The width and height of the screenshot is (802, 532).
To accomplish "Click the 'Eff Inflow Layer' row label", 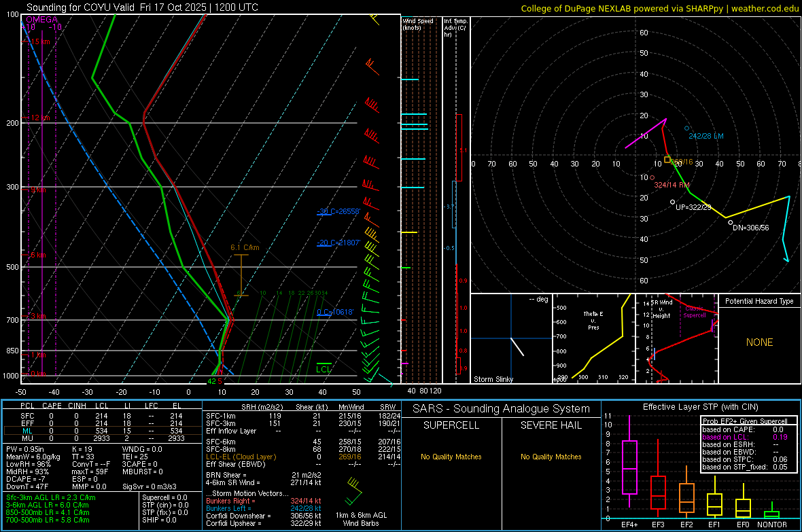I will click(x=230, y=431).
